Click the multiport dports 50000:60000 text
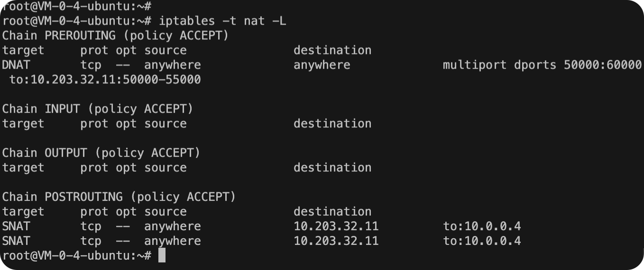This screenshot has width=644, height=270. pyautogui.click(x=542, y=64)
